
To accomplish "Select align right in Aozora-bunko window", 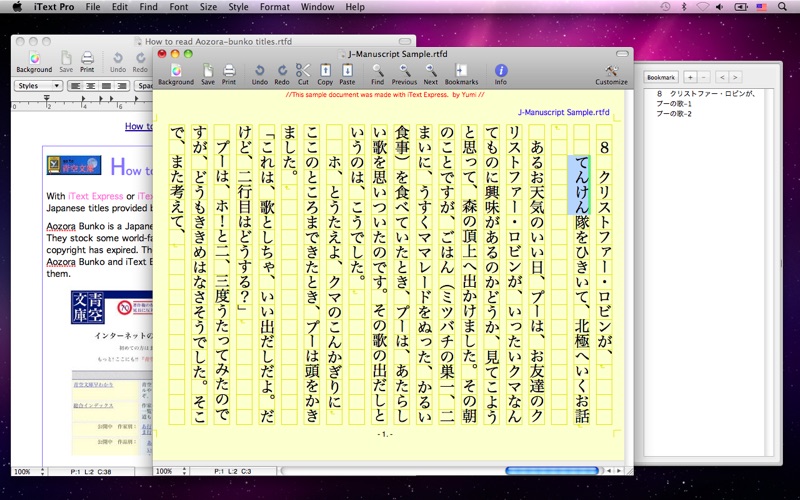I will [x=121, y=86].
